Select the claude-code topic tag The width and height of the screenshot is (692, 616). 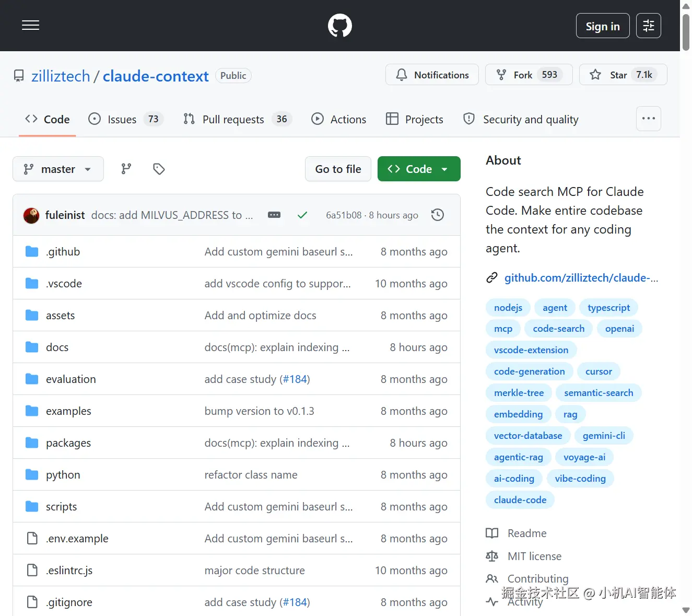520,499
